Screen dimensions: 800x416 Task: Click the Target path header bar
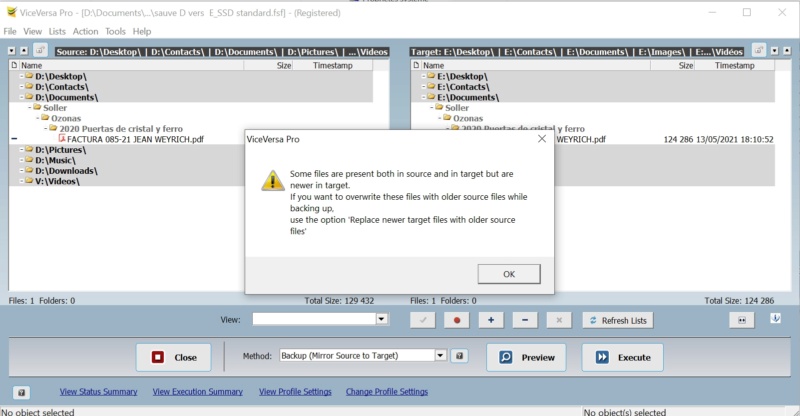tap(577, 52)
